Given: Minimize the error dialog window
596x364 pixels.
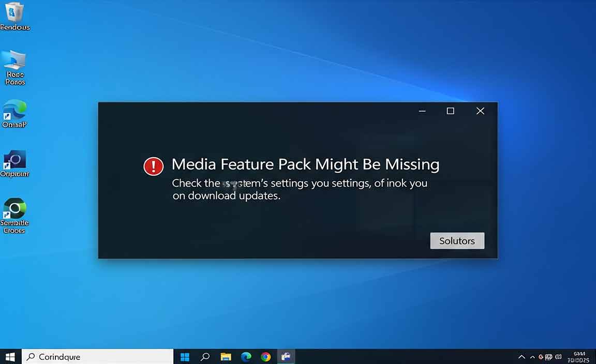Looking at the screenshot, I should pos(422,111).
